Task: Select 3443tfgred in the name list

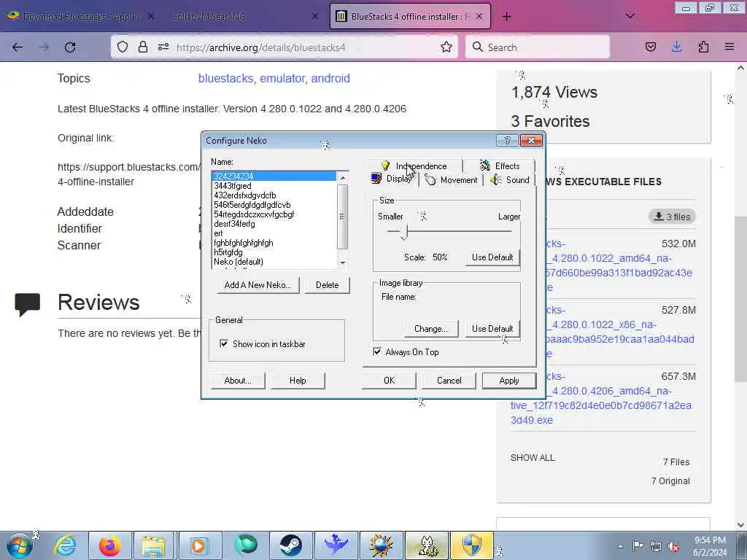Action: coord(274,186)
